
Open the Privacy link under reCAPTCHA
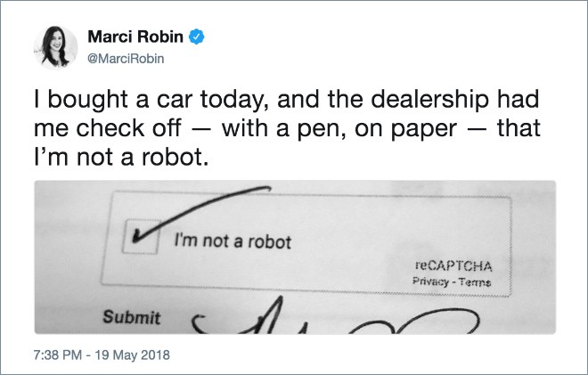[432, 281]
